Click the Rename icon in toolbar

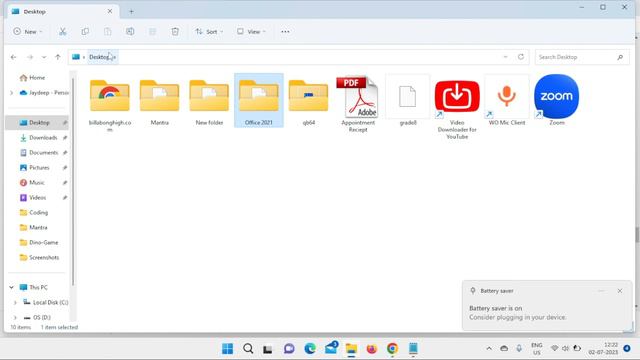click(130, 31)
